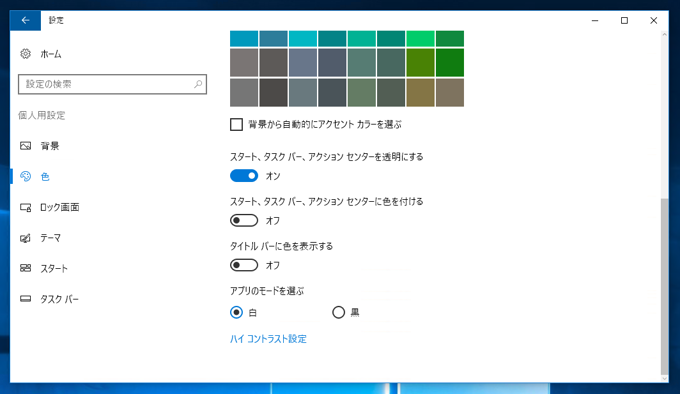Select the 黒 app mode radio button
This screenshot has height=394, width=680.
[338, 312]
